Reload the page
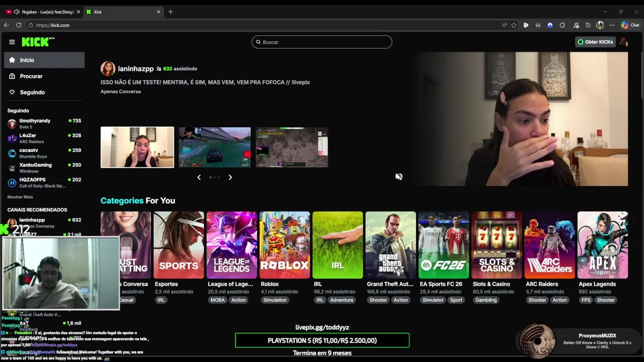Screen dimensions: 644x362 (19, 25)
